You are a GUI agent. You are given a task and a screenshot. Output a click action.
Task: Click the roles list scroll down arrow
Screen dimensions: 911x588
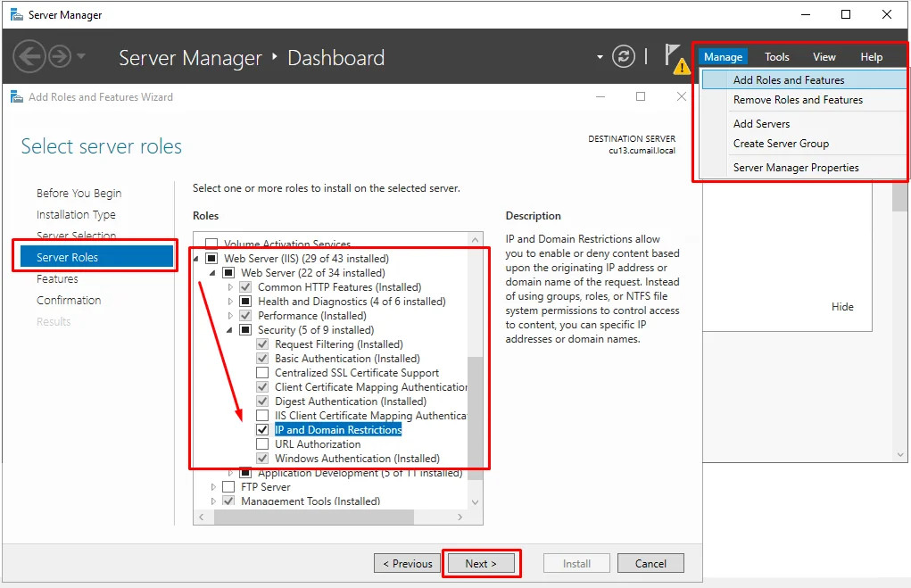476,502
